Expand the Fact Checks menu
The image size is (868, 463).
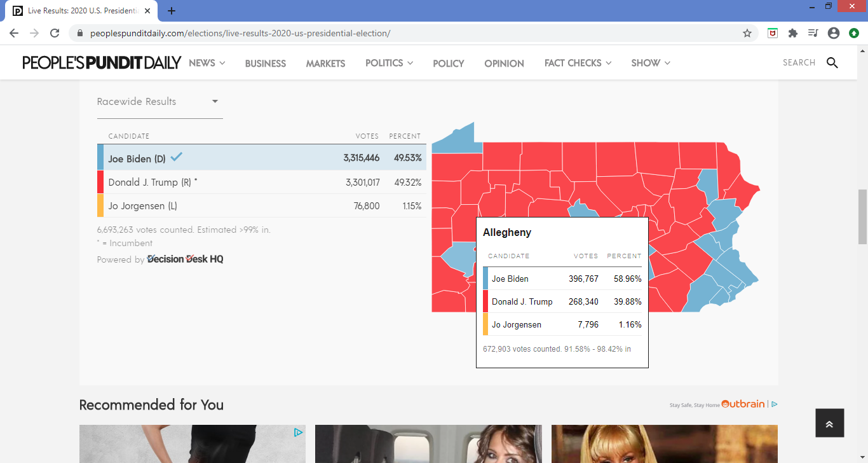pyautogui.click(x=578, y=63)
